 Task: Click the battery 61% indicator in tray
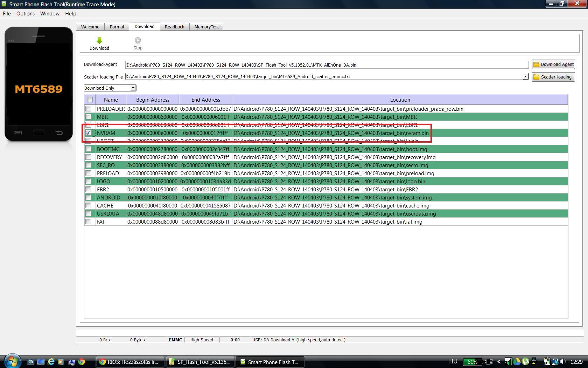pyautogui.click(x=473, y=362)
